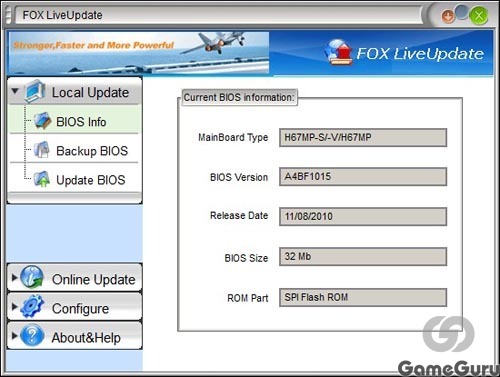Click the Release Date field 11/08/2010

(x=363, y=216)
